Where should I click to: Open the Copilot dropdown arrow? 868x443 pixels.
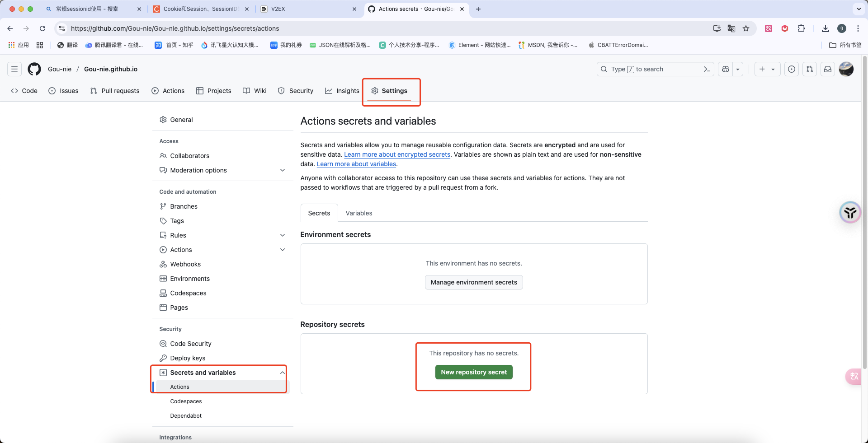coord(738,69)
